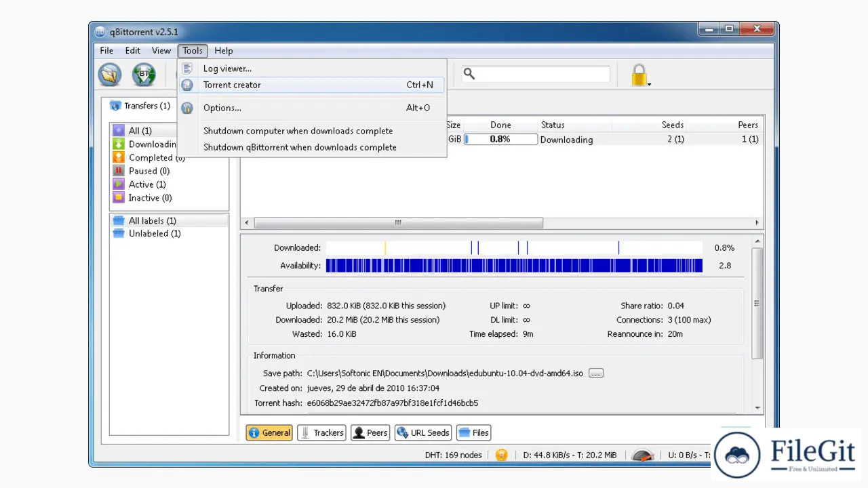The image size is (868, 488).
Task: Click the All labels folder icon
Action: (119, 221)
